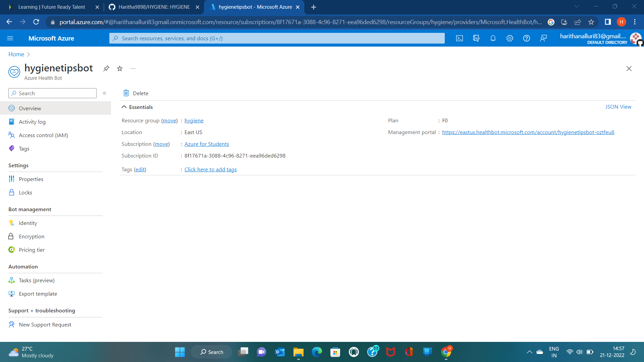
Task: Open the portal hamburger menu
Action: point(10,39)
